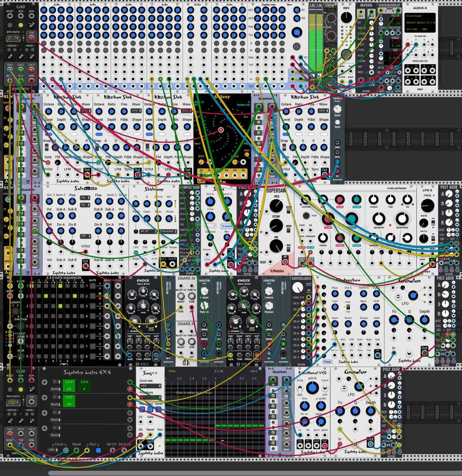Click the RESET input jack on Gate Sequencer
The height and width of the screenshot is (476, 462).
point(10,295)
